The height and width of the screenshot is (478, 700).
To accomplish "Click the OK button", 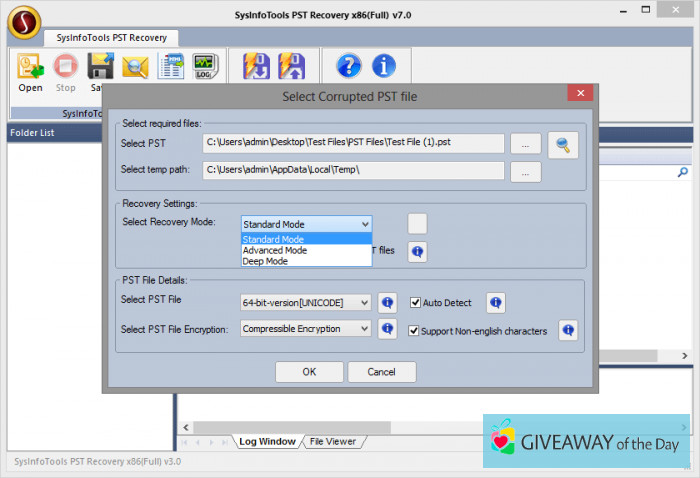I will click(309, 372).
